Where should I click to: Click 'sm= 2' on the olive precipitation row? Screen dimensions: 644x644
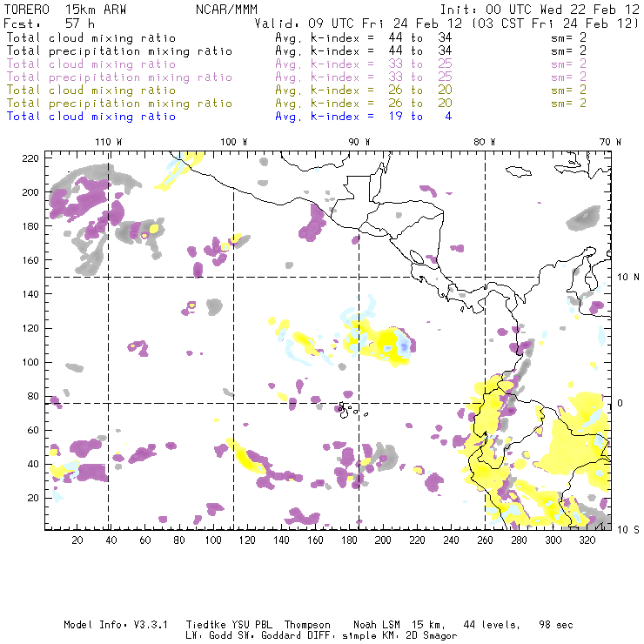coord(569,104)
